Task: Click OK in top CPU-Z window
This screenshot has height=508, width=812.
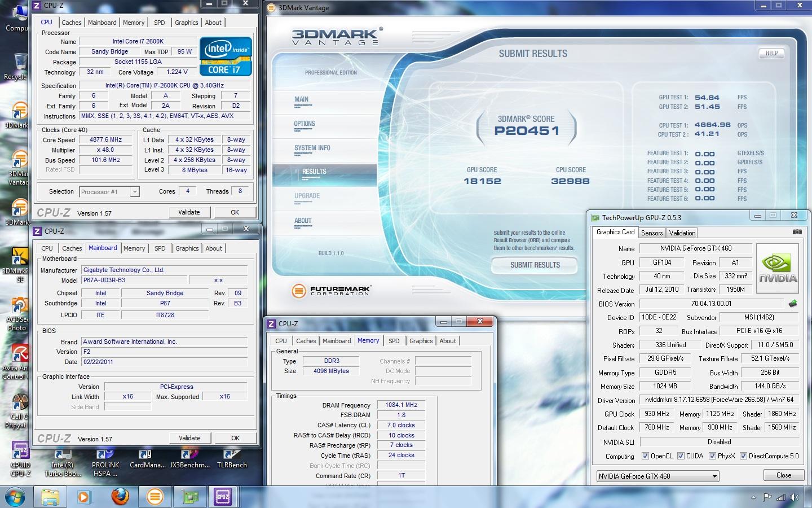Action: (235, 212)
